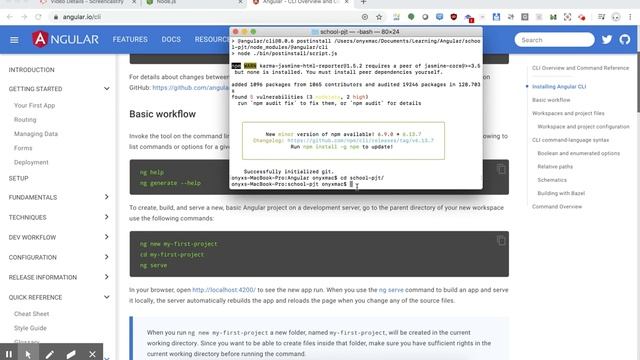The image size is (640, 360).
Task: Jump to CLI command-language syntax
Action: [570, 140]
